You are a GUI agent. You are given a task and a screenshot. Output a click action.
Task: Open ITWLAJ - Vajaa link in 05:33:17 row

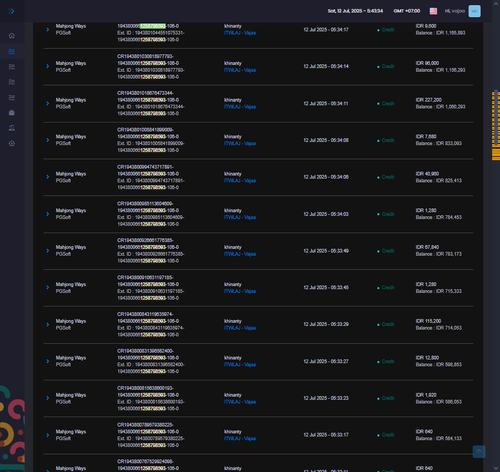pyautogui.click(x=240, y=439)
